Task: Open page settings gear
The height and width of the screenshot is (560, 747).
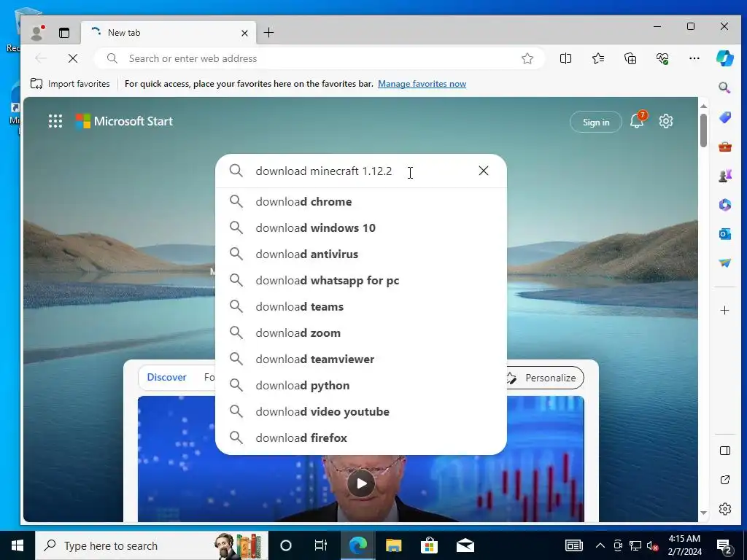Action: tap(665, 121)
